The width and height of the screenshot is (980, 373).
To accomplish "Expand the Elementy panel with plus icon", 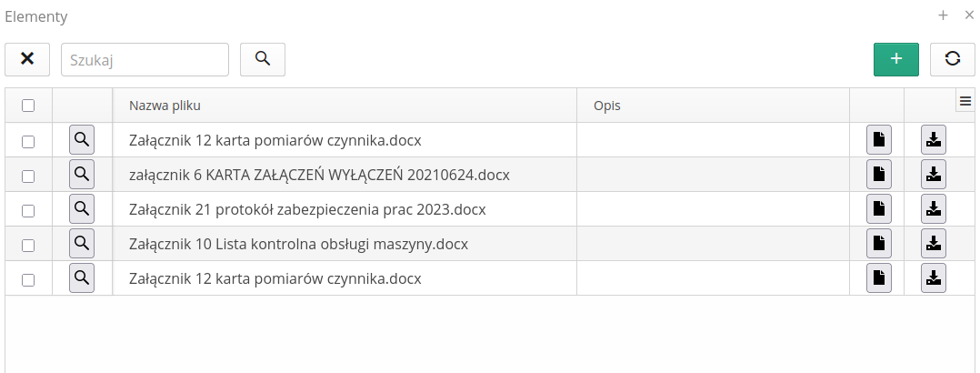I will point(944,15).
